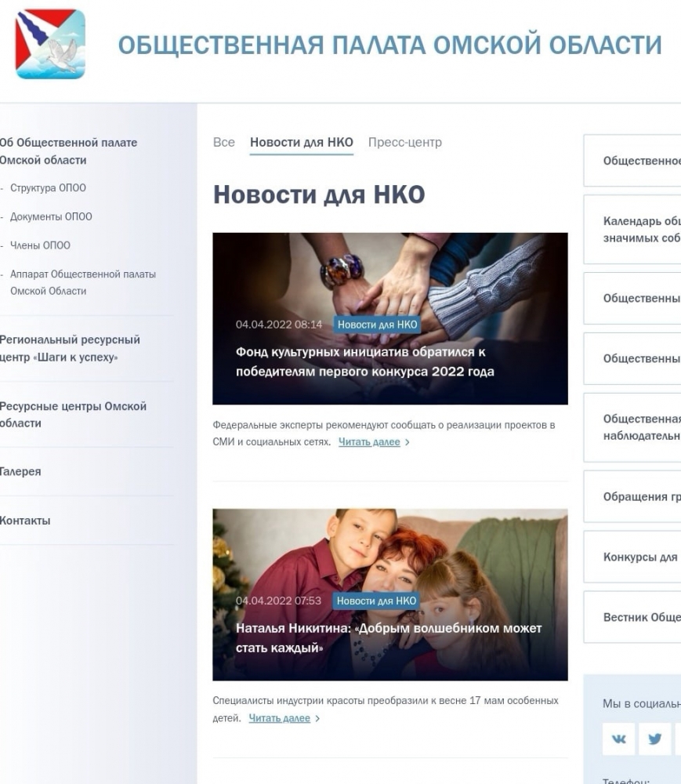Viewport: 681px width, 784px height.
Task: Click the chevron after first 'Читать далее'
Action: click(x=408, y=442)
